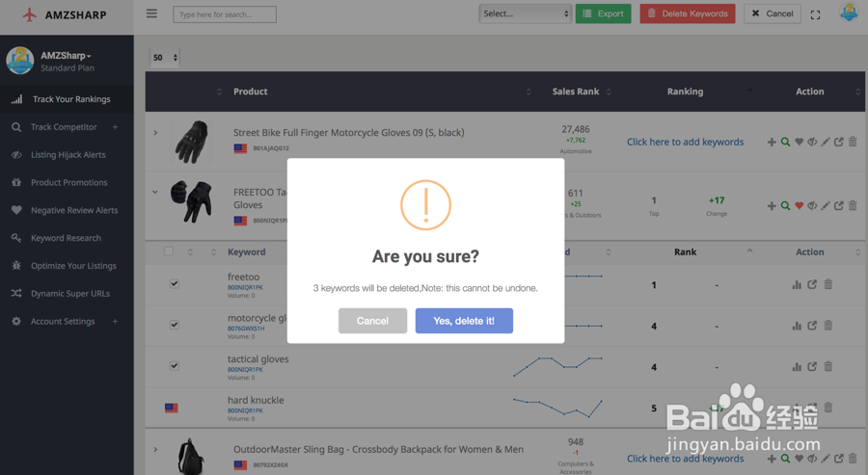This screenshot has width=868, height=475.
Task: Click heart icon for Street Bike Gloves
Action: point(799,142)
